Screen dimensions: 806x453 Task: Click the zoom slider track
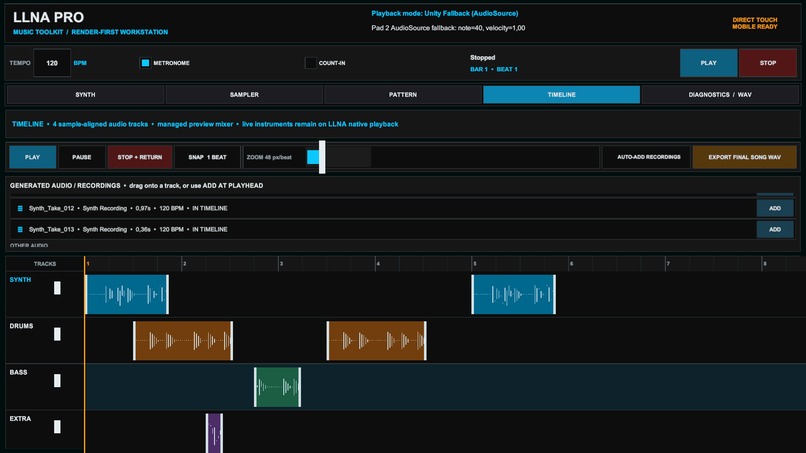339,157
